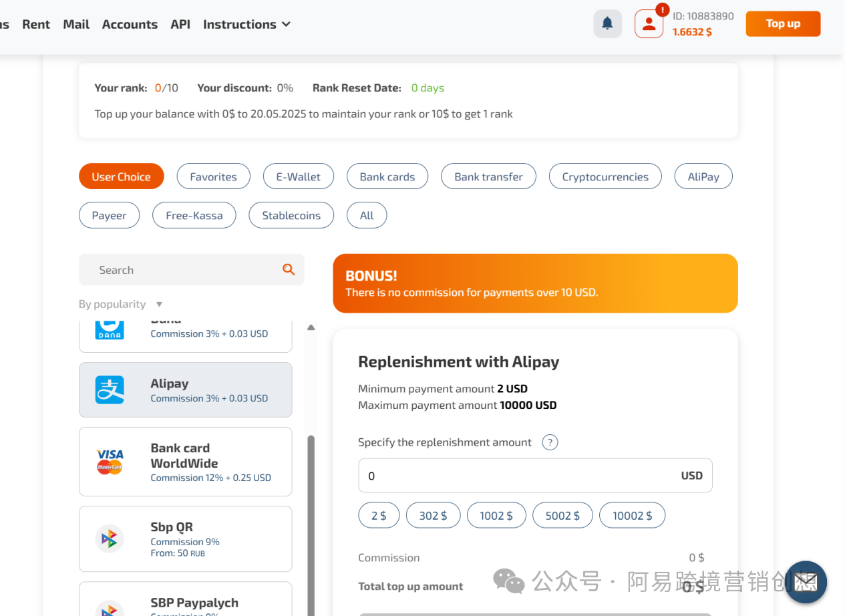Click the Maximum payment amount 10000 USD line
Viewport: 845px width, 616px height.
458,405
